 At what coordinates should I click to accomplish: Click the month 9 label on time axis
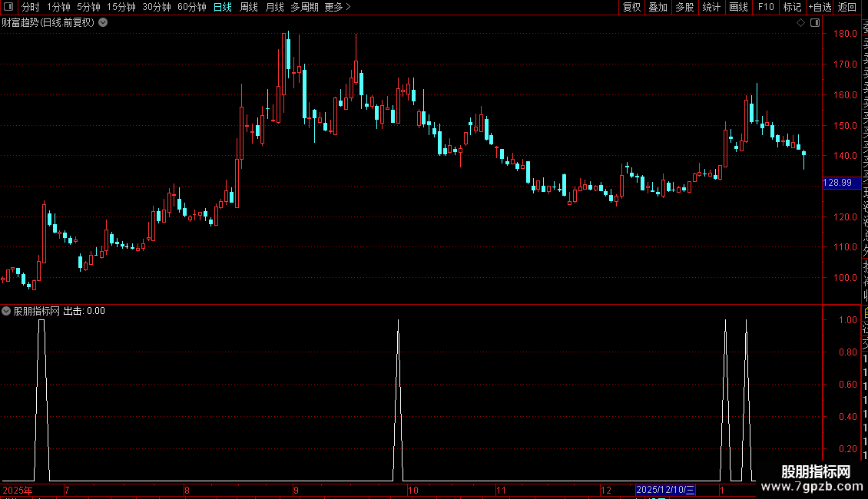click(x=297, y=490)
